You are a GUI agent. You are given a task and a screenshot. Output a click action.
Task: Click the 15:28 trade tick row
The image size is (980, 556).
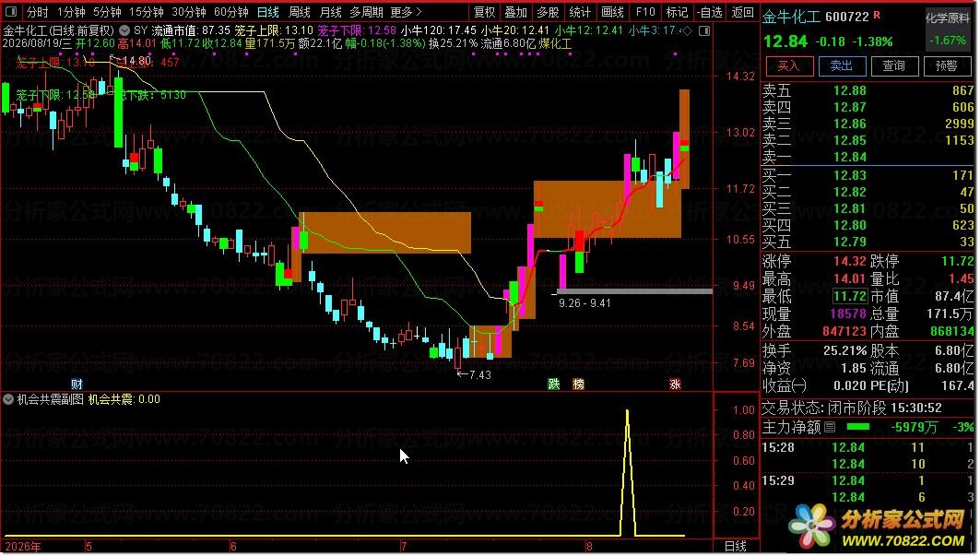tap(868, 448)
